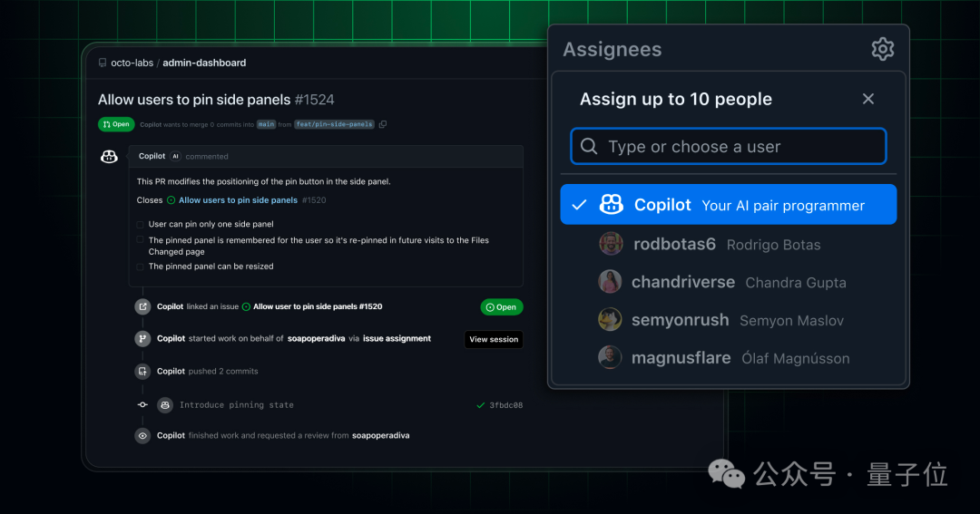Assign magnusflare Ólaf Magnússon
Image resolution: width=980 pixels, height=514 pixels.
click(729, 358)
